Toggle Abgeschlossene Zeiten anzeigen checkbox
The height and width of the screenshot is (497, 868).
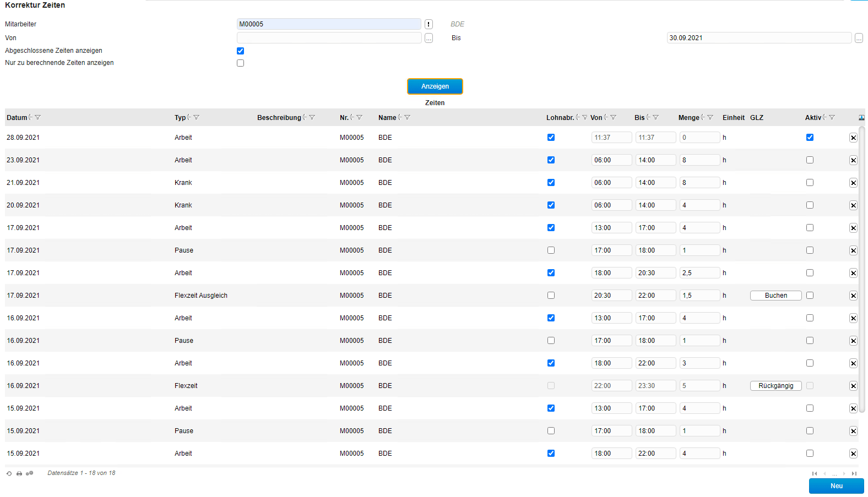point(240,51)
